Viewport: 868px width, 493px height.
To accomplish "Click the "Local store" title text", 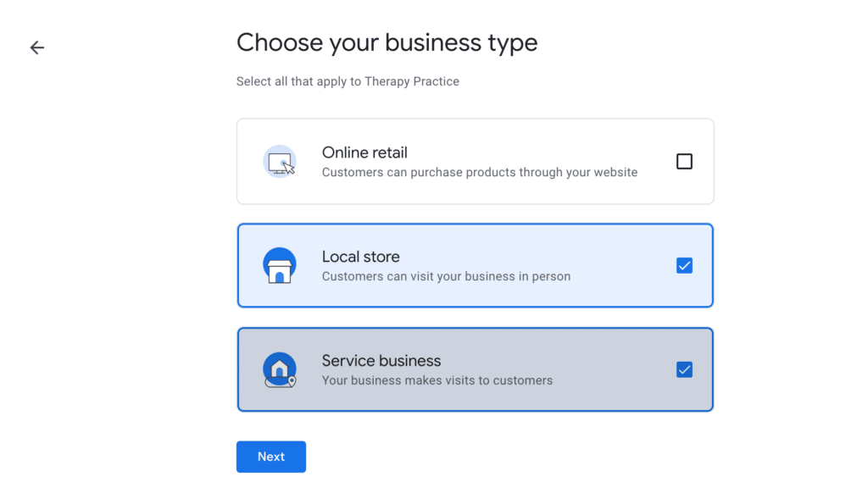I will pyautogui.click(x=360, y=257).
